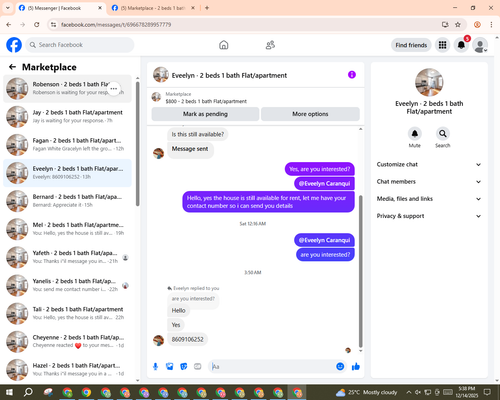Open the $800 - 2 beds listing link

[206, 101]
